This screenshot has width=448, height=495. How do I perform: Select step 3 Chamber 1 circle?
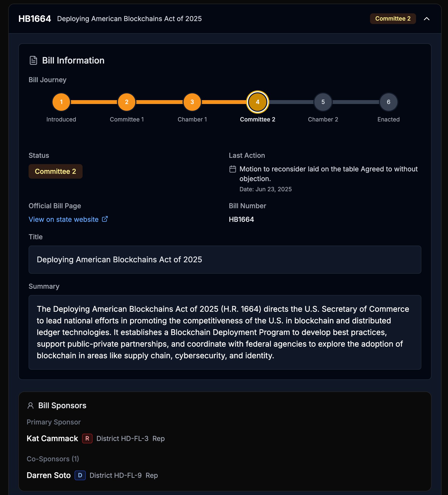pos(192,102)
